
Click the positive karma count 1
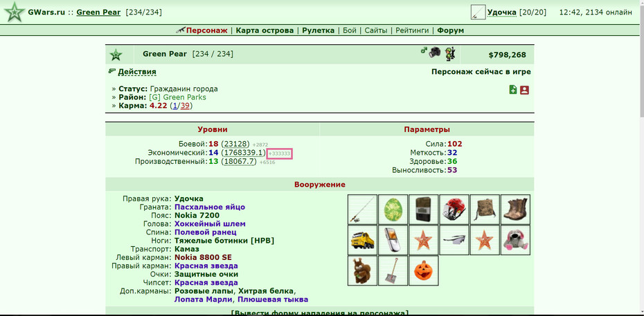pos(175,106)
